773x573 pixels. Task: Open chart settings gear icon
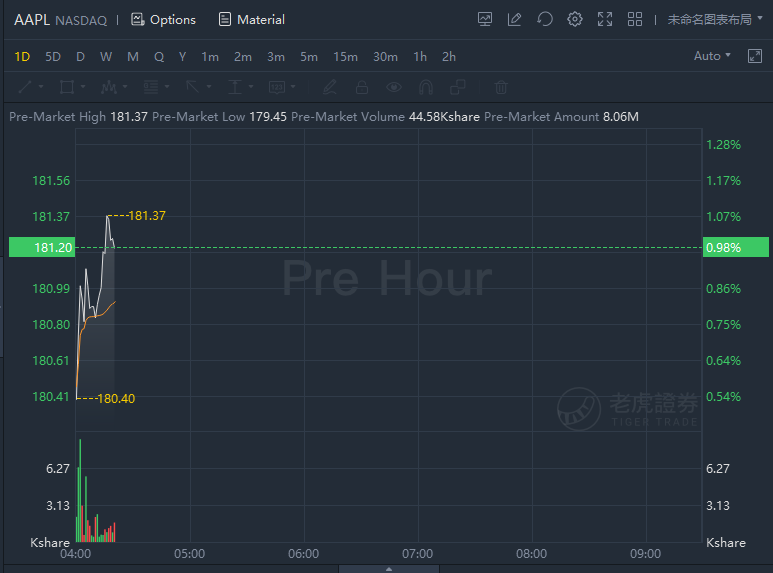click(x=574, y=20)
